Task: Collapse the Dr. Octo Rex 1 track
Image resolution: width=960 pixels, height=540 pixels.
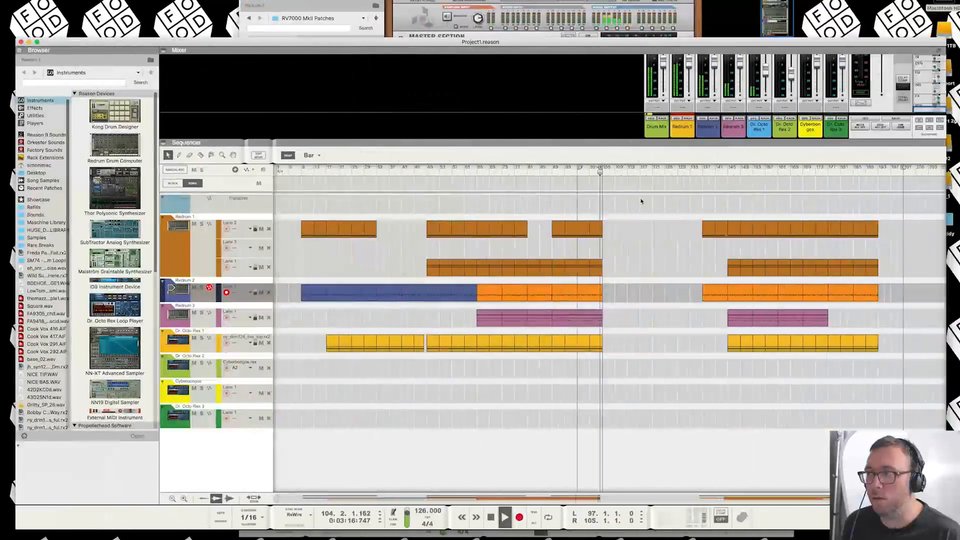Action: coord(163,331)
